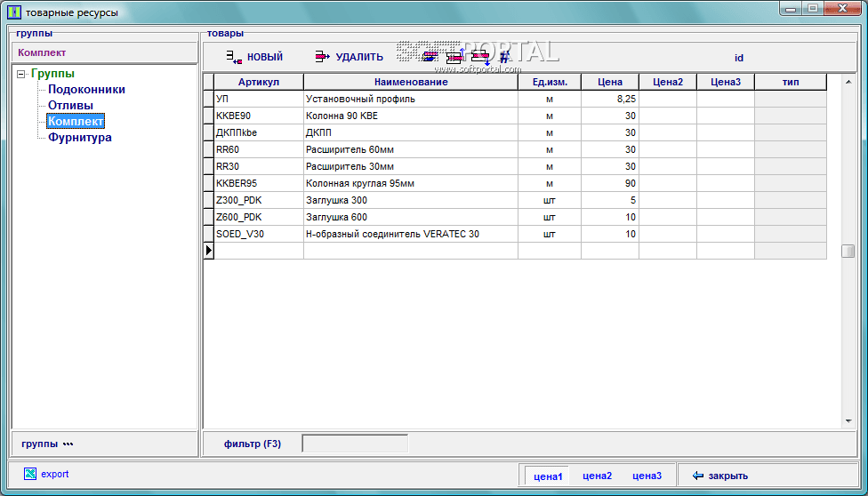Image resolution: width=868 pixels, height=496 pixels.
Task: Click the закрыть (close) button
Action: click(720, 476)
